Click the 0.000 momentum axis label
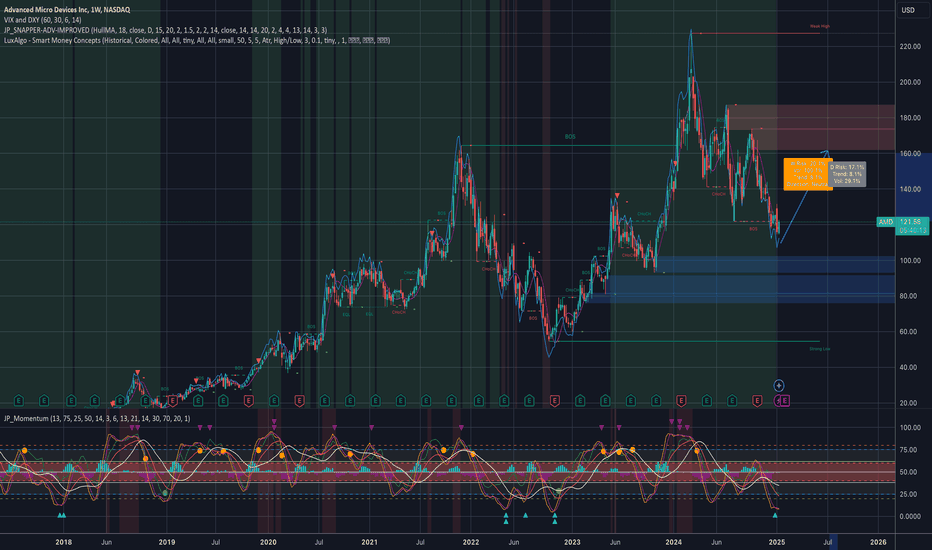Viewport: 932px width, 550px height. click(x=910, y=516)
